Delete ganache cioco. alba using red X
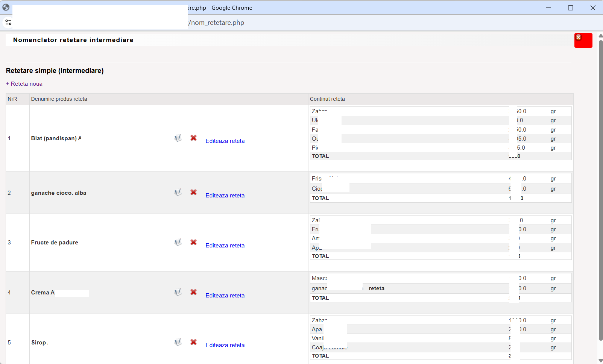603x364 pixels. (x=193, y=192)
